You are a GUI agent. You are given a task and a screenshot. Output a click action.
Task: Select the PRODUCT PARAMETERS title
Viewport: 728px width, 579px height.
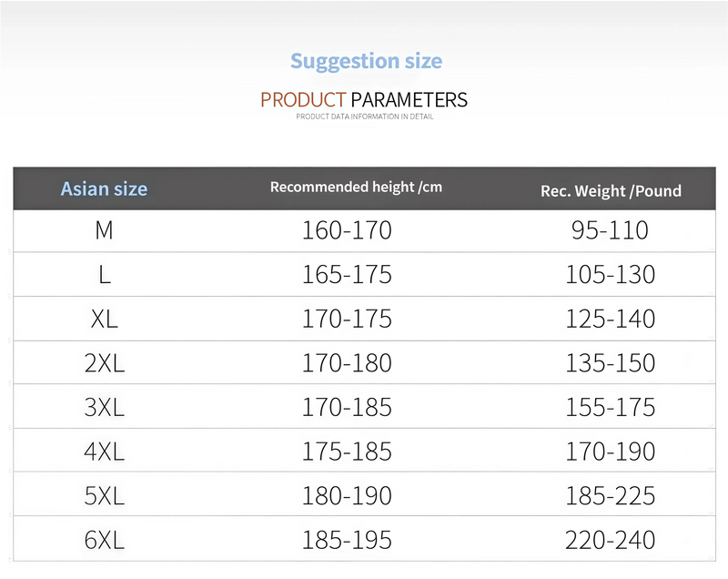(364, 100)
